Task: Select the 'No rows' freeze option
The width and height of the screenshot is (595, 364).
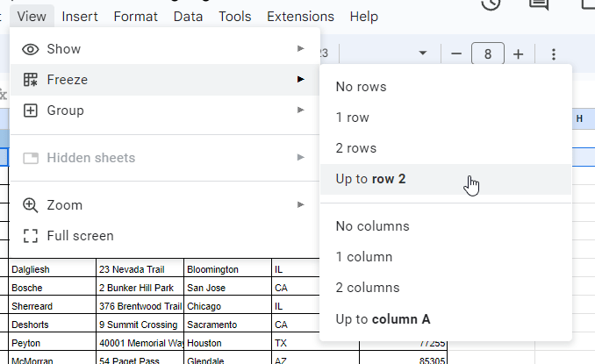Action: (x=361, y=87)
